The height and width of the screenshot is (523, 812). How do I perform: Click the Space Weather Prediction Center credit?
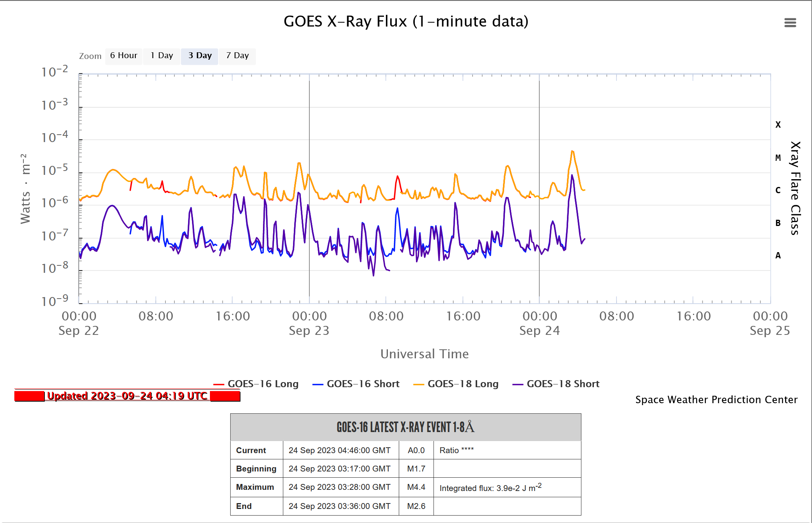coord(716,400)
